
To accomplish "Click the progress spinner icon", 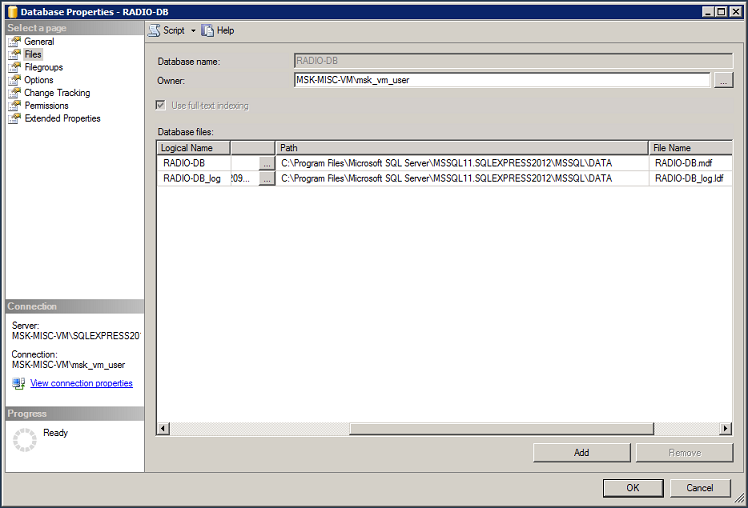I will click(x=24, y=440).
